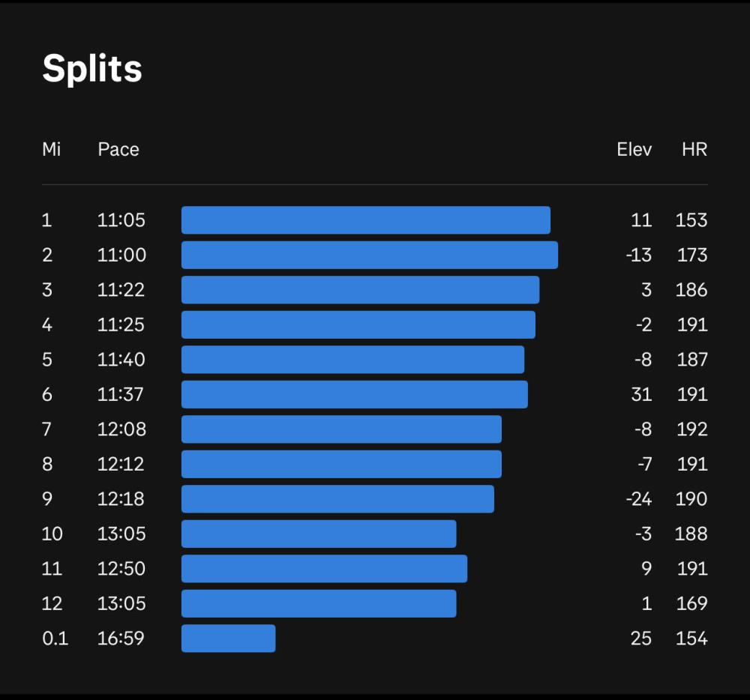The width and height of the screenshot is (750, 700).
Task: Select the HR column header
Action: (x=694, y=149)
